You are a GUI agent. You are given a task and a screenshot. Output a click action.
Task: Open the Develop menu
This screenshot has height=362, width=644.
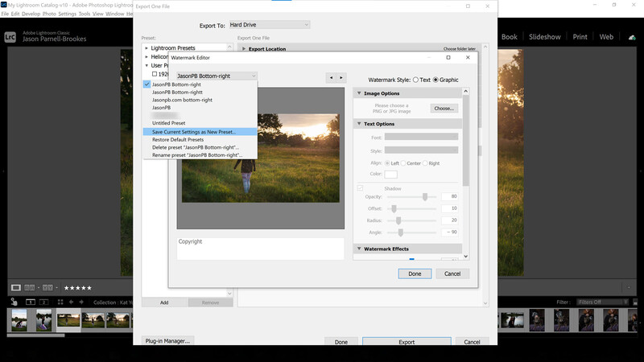(x=31, y=14)
